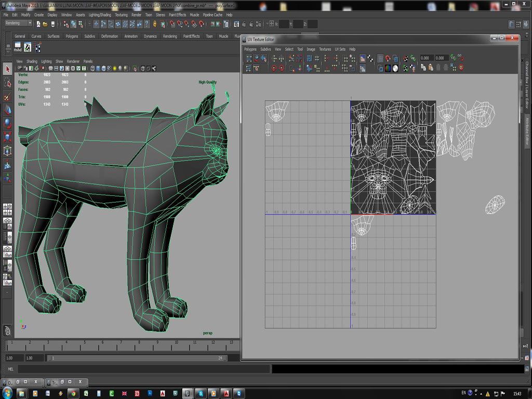Switch to the Polygons shelf tab
532x399 pixels.
pyautogui.click(x=72, y=36)
